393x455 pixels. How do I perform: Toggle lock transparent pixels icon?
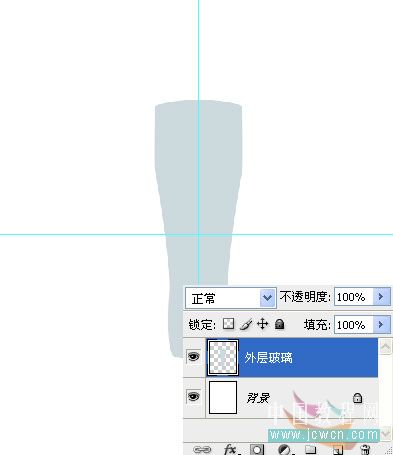pyautogui.click(x=228, y=323)
